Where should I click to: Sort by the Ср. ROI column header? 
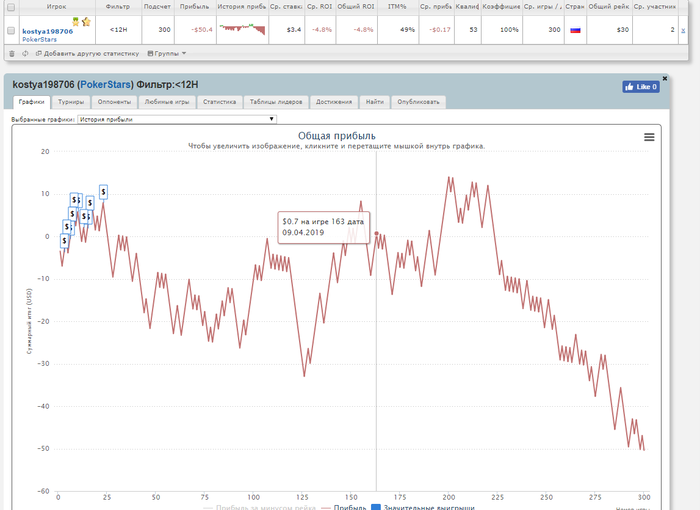click(320, 7)
